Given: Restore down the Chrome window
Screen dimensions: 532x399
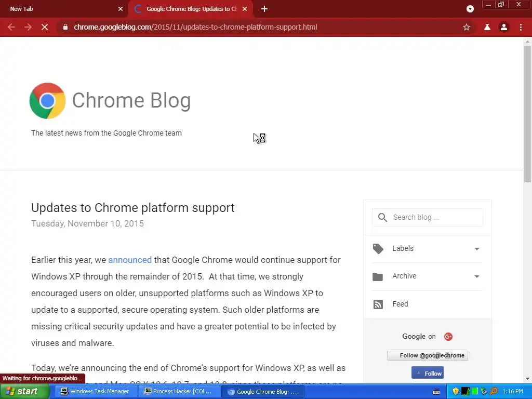Looking at the screenshot, I should pyautogui.click(x=501, y=5).
